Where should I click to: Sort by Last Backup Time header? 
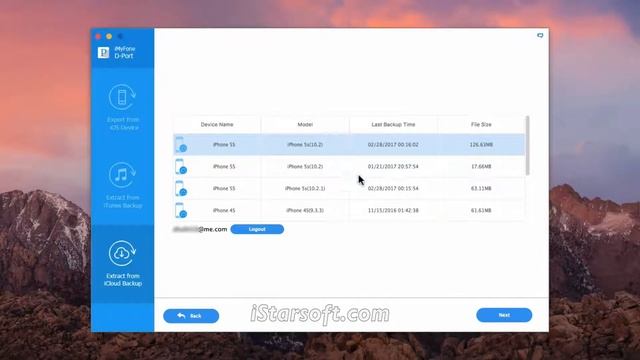pyautogui.click(x=393, y=124)
